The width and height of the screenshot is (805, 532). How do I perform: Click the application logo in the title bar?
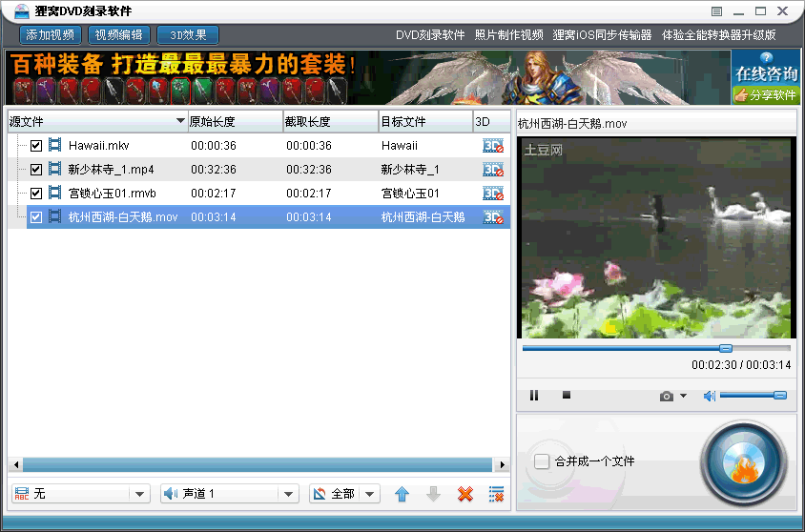(x=21, y=10)
